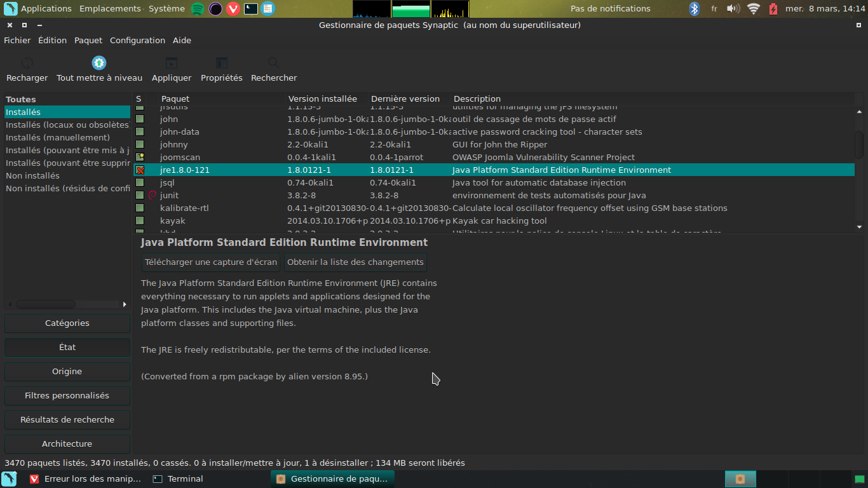The height and width of the screenshot is (488, 868).
Task: Switch filter pane to Catégories
Action: point(67,323)
